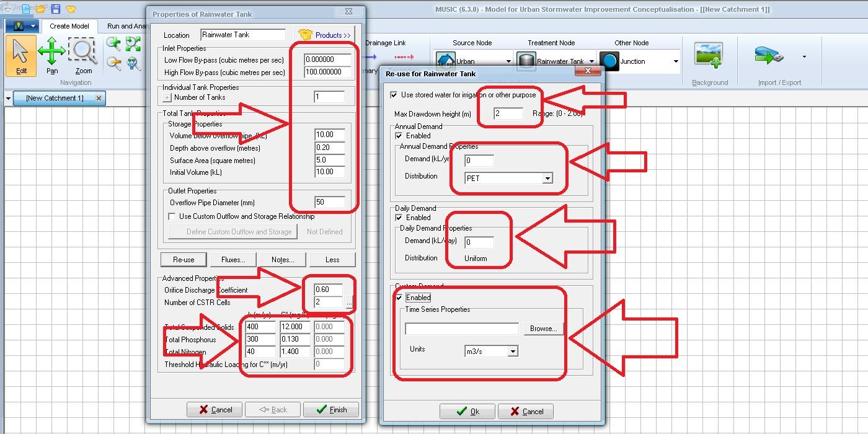Click the Total Suspended Solids k value field
Image resolution: width=868 pixels, height=434 pixels.
pyautogui.click(x=260, y=327)
